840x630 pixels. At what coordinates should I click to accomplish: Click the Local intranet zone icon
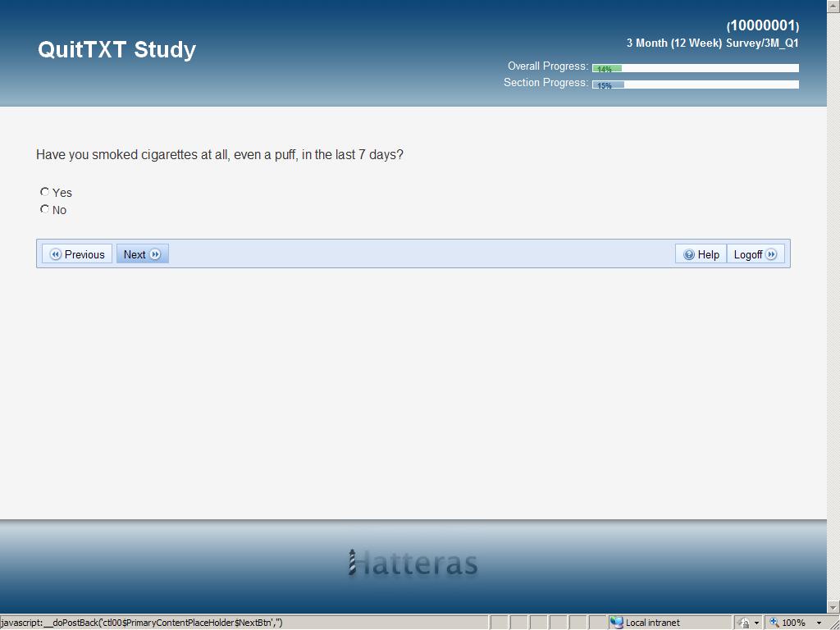[617, 623]
